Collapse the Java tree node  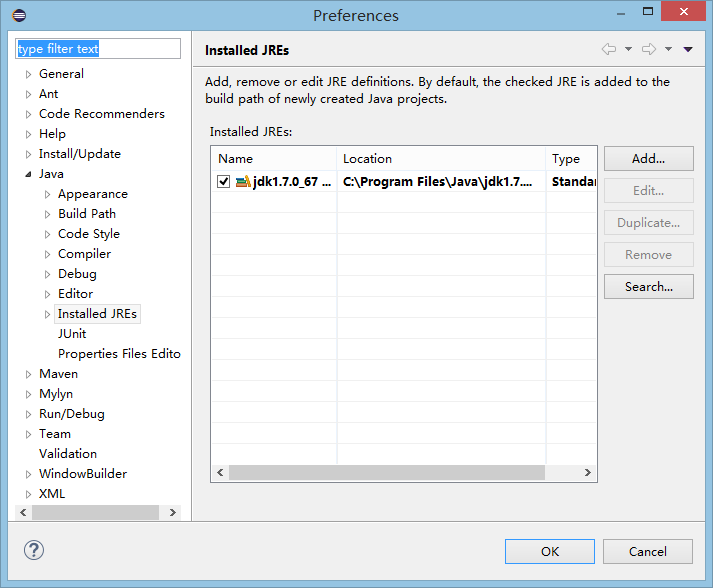pyautogui.click(x=28, y=174)
